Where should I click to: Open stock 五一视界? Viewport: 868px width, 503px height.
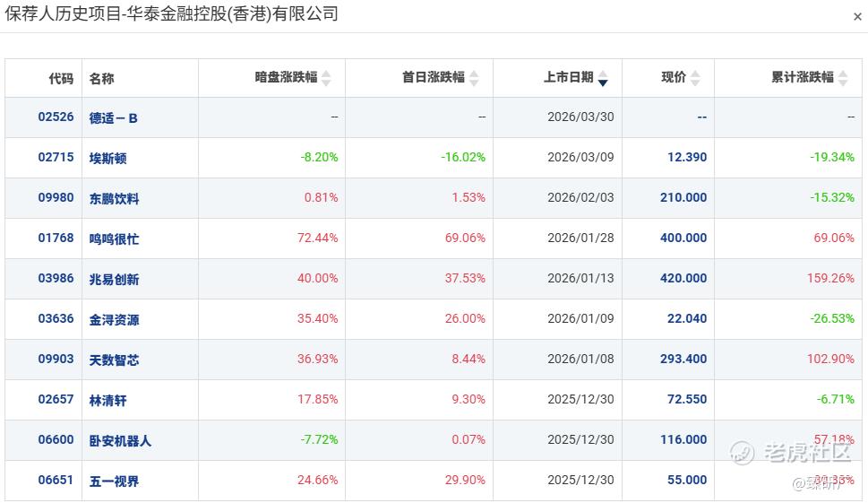point(114,481)
